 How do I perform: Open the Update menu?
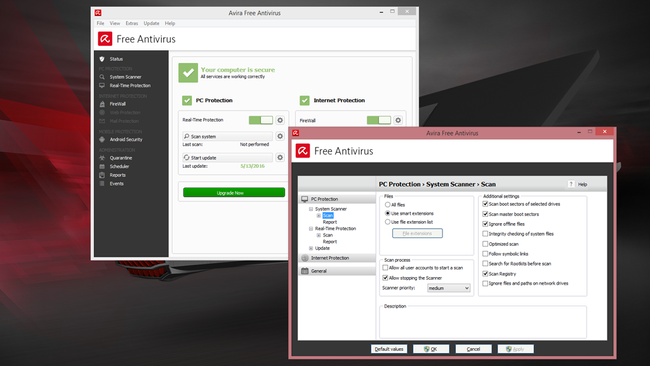(x=151, y=24)
